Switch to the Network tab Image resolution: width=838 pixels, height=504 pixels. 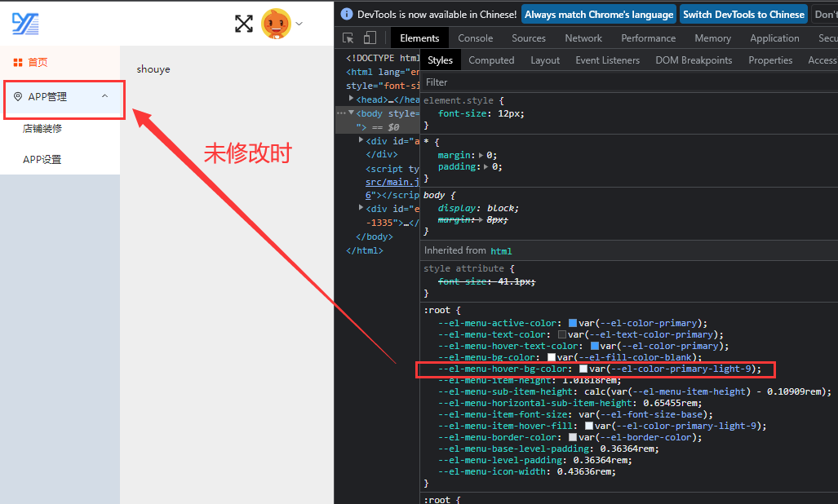(583, 38)
